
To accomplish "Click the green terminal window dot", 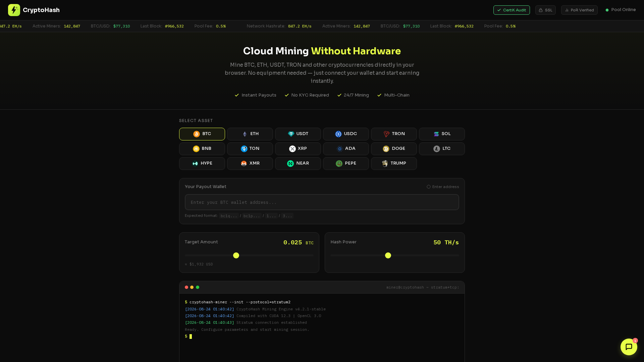I will [x=198, y=287].
